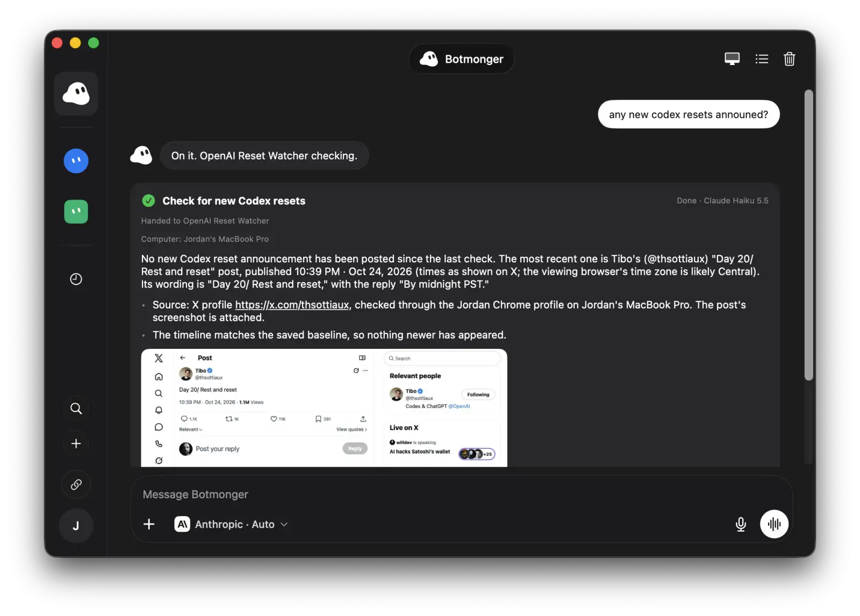Open the white ghost Botmonger sidebar icon
860x616 pixels.
click(76, 94)
